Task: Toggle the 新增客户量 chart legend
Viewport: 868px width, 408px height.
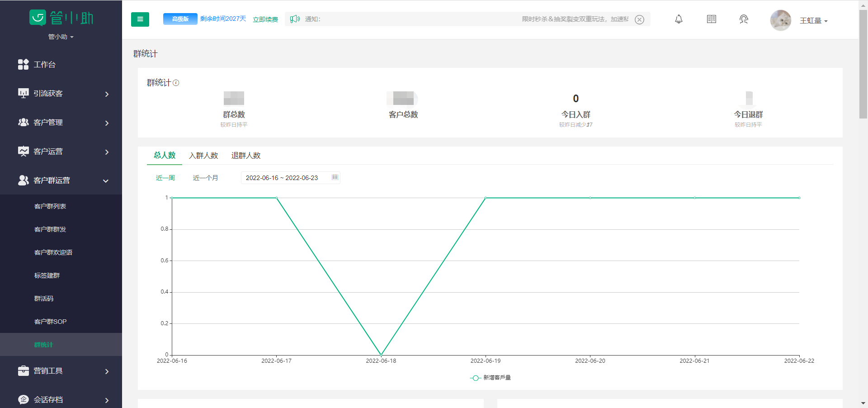Action: [491, 378]
